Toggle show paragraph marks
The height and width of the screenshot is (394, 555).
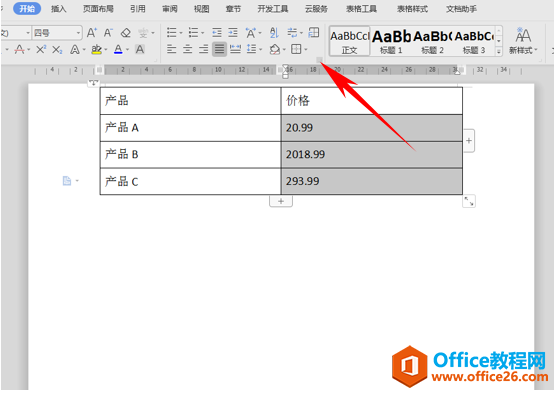tap(292, 33)
